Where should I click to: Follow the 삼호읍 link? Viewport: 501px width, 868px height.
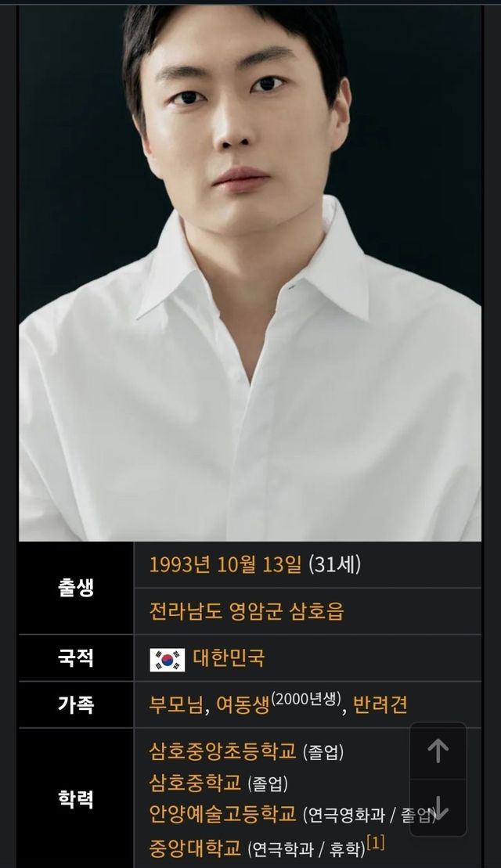coord(317,611)
